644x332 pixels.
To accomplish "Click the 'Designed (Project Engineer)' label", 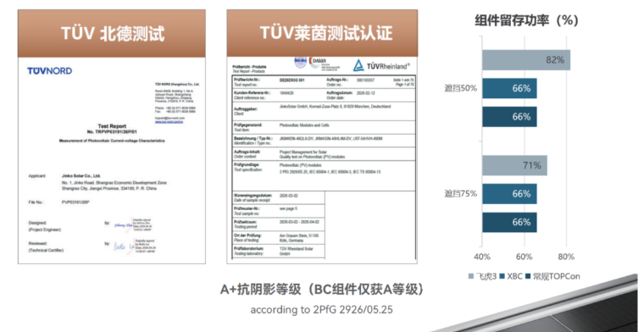I will tap(44, 226).
